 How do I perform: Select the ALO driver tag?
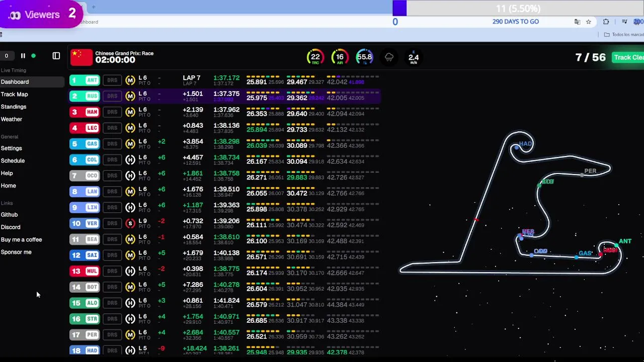85,303
